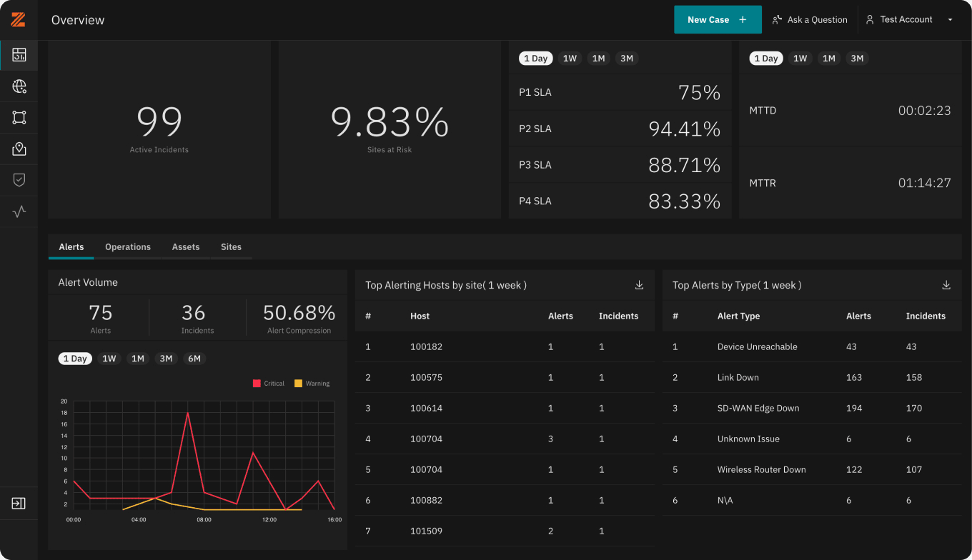Select host 100182 table row
972x560 pixels.
click(505, 346)
